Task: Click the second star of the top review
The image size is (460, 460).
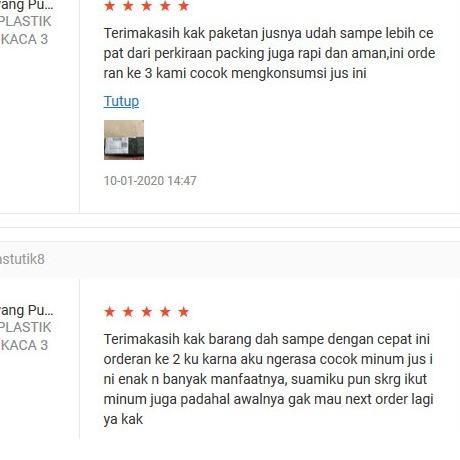Action: click(128, 6)
